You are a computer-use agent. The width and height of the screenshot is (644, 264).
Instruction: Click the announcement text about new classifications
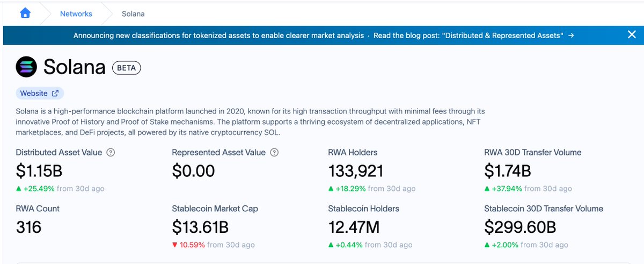pyautogui.click(x=218, y=35)
